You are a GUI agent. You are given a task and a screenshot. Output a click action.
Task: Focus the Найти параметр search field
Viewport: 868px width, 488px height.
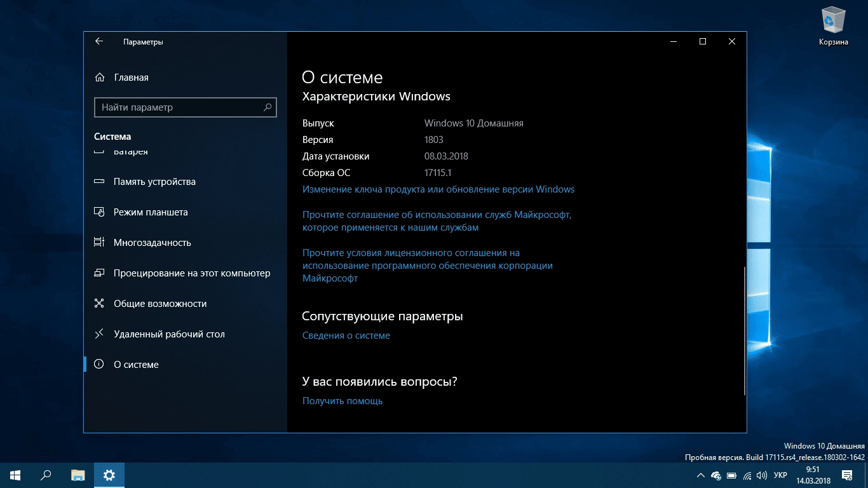(x=186, y=107)
